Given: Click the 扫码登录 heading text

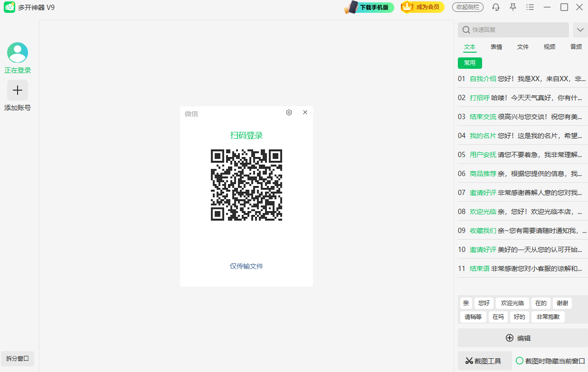Looking at the screenshot, I should tap(247, 136).
